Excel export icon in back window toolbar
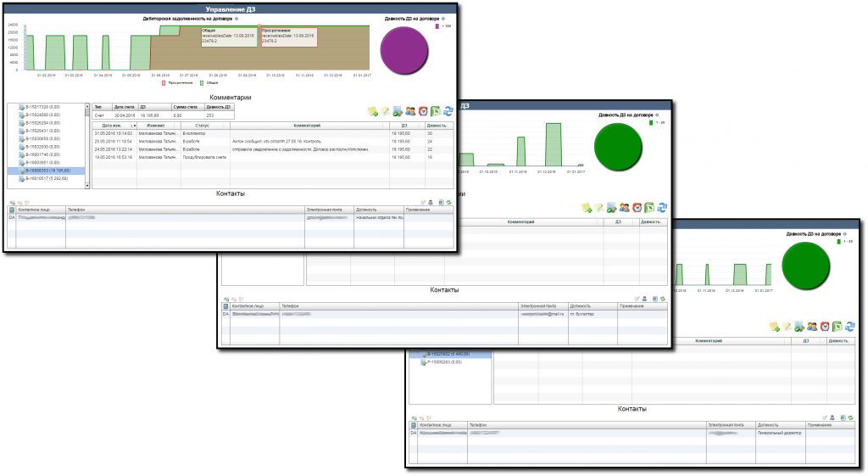Screen dimensions: 868x476 click(837, 327)
